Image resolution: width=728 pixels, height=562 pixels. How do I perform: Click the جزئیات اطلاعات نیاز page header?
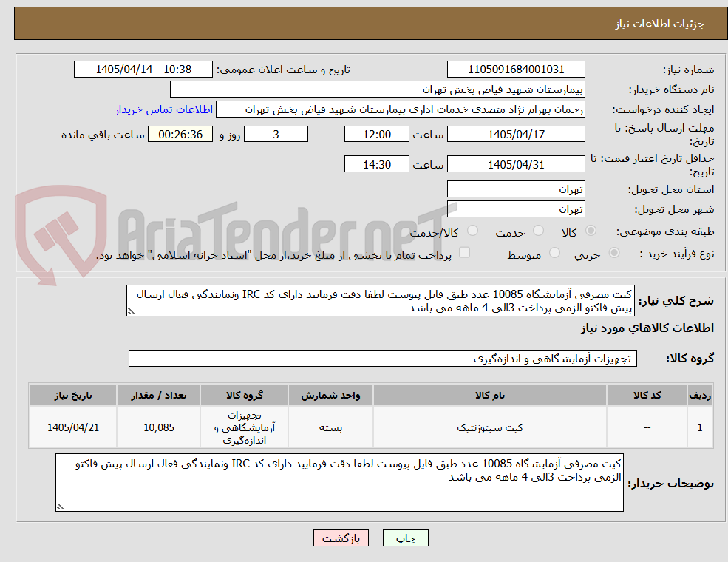659,24
